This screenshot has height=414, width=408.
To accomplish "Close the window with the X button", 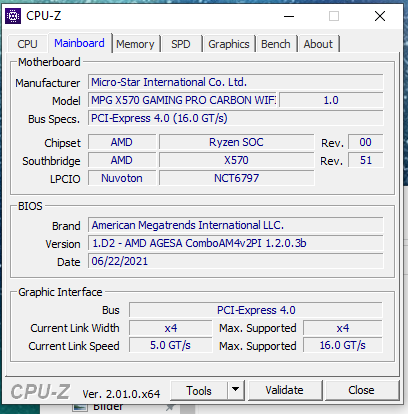I will 380,16.
